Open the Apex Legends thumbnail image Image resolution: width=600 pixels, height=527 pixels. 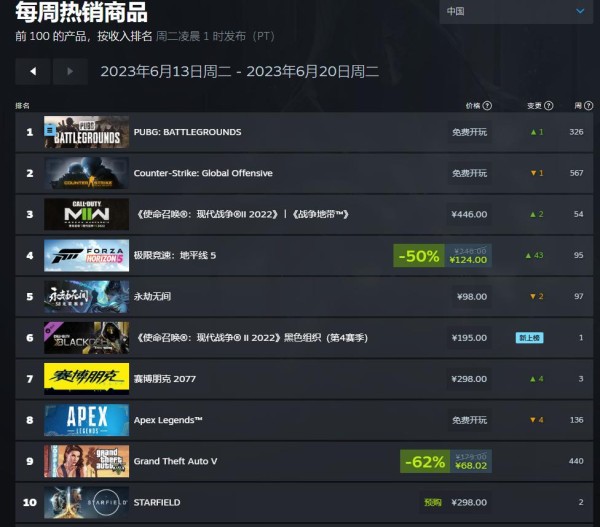tap(86, 420)
